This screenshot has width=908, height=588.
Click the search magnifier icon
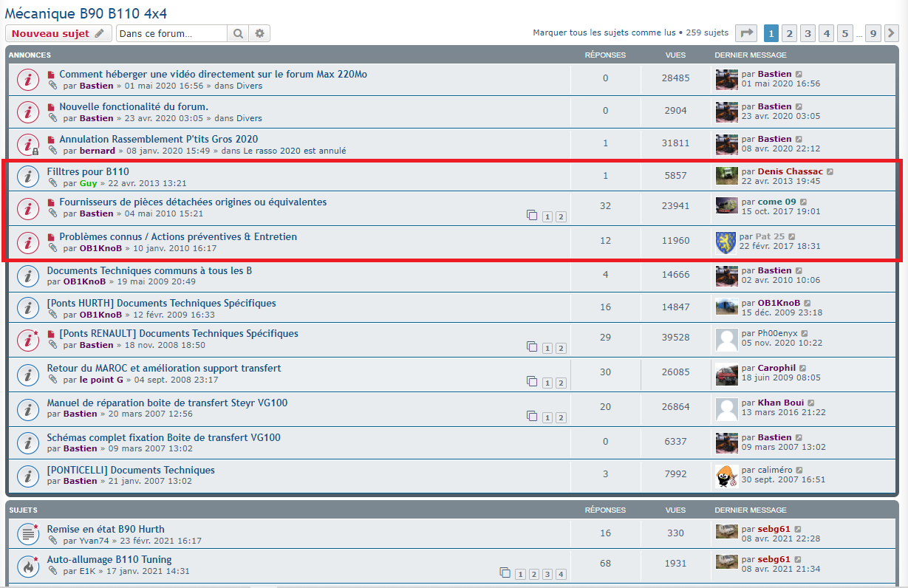tap(238, 33)
